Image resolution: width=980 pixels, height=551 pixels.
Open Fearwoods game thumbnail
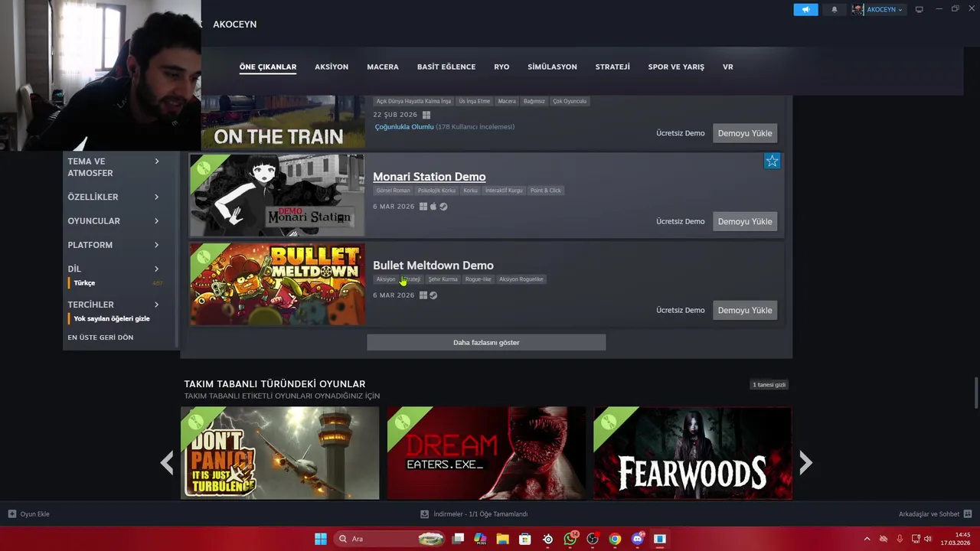click(693, 453)
